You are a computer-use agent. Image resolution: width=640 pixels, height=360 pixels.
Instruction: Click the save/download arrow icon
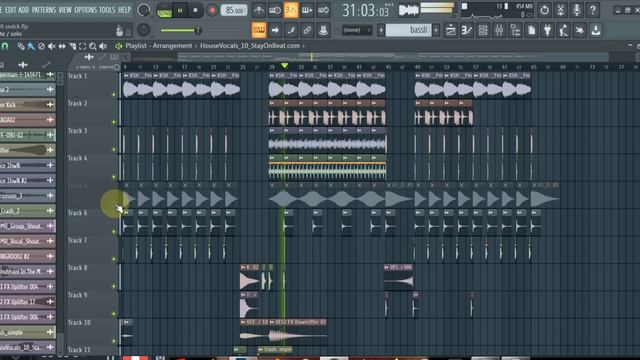pyautogui.click(x=596, y=30)
